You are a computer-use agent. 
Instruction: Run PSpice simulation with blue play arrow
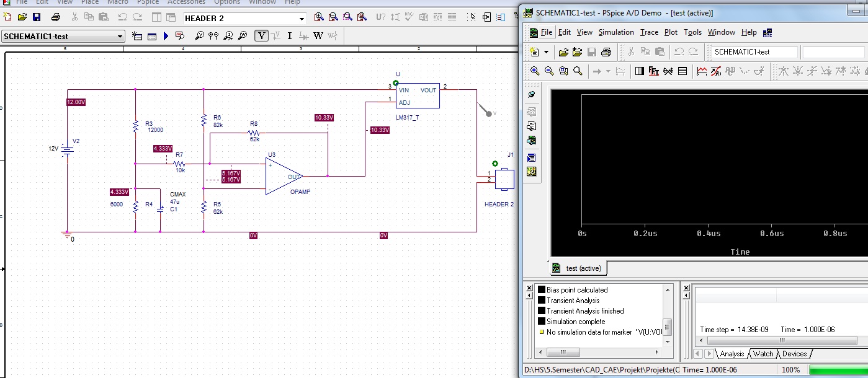[166, 36]
